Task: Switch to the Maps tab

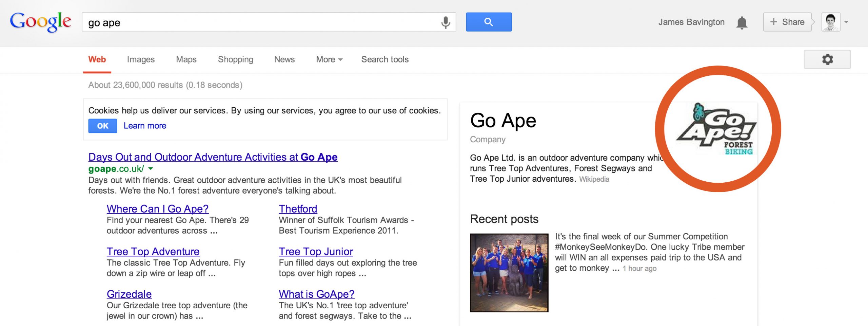Action: click(186, 59)
